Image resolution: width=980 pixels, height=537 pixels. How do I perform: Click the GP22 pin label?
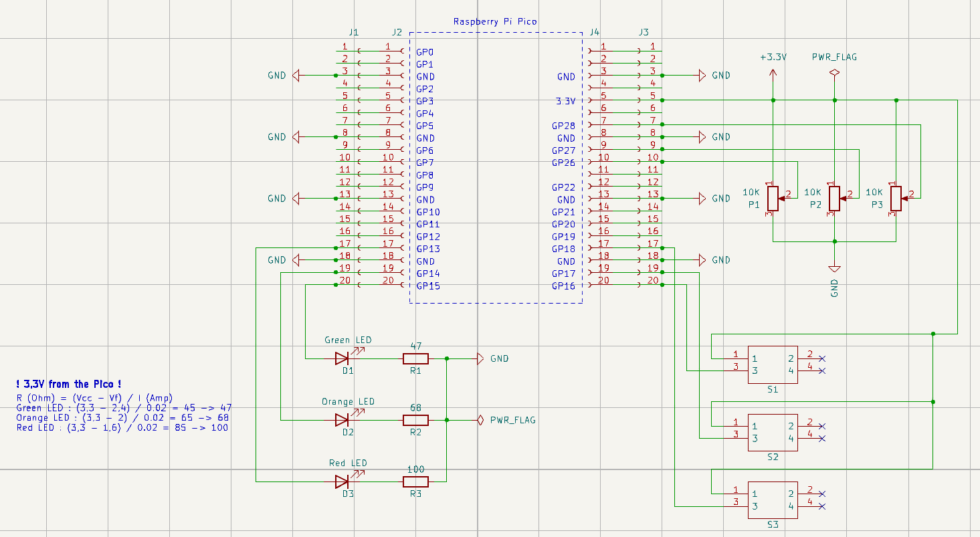pyautogui.click(x=563, y=187)
